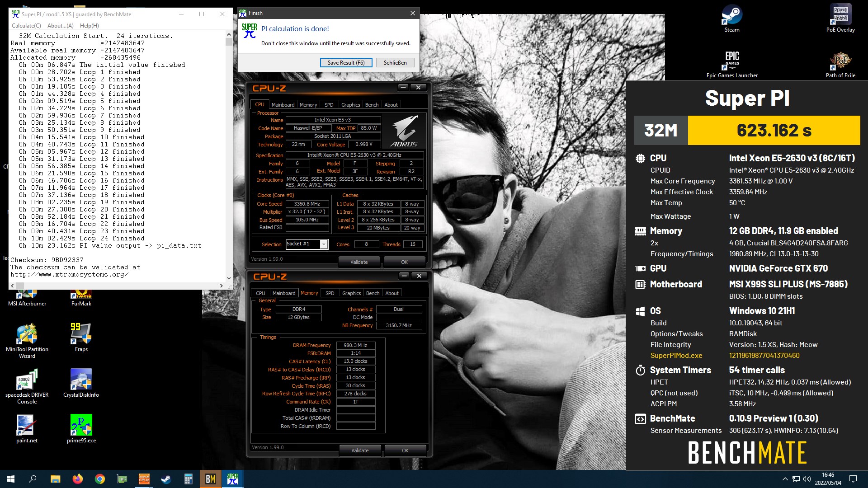868x488 pixels.
Task: Open CrystalDiskInfo desktop icon
Action: (x=81, y=383)
